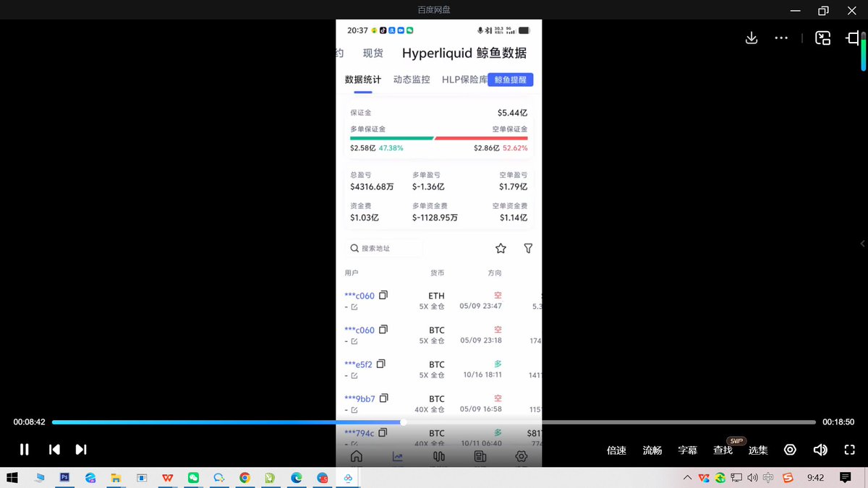
Task: Switch to the 动态监控 tab
Action: (411, 80)
